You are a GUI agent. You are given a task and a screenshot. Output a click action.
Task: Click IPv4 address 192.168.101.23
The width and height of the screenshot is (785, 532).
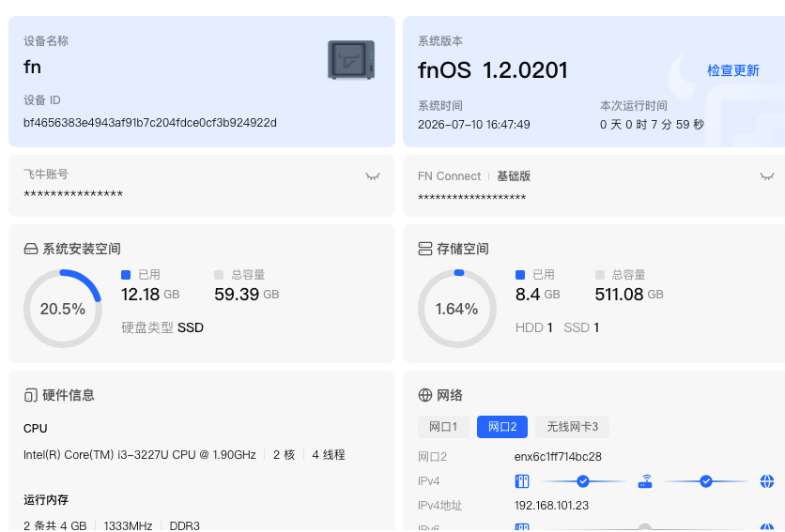point(552,506)
